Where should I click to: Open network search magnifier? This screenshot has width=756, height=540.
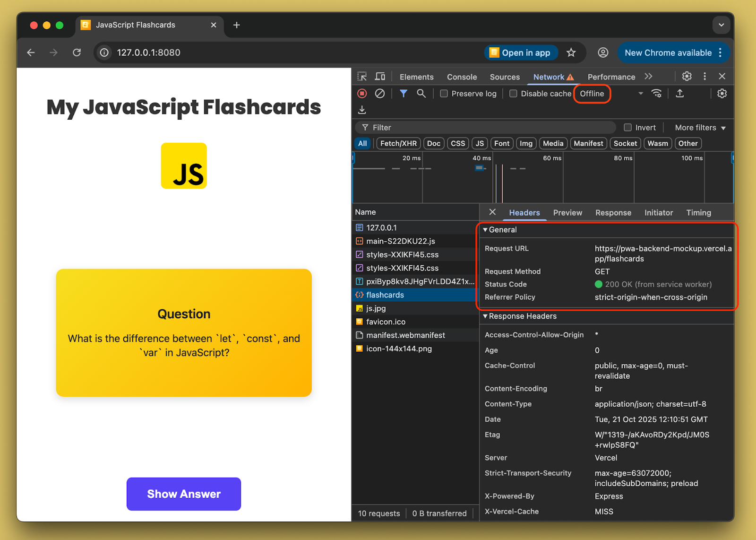point(421,94)
